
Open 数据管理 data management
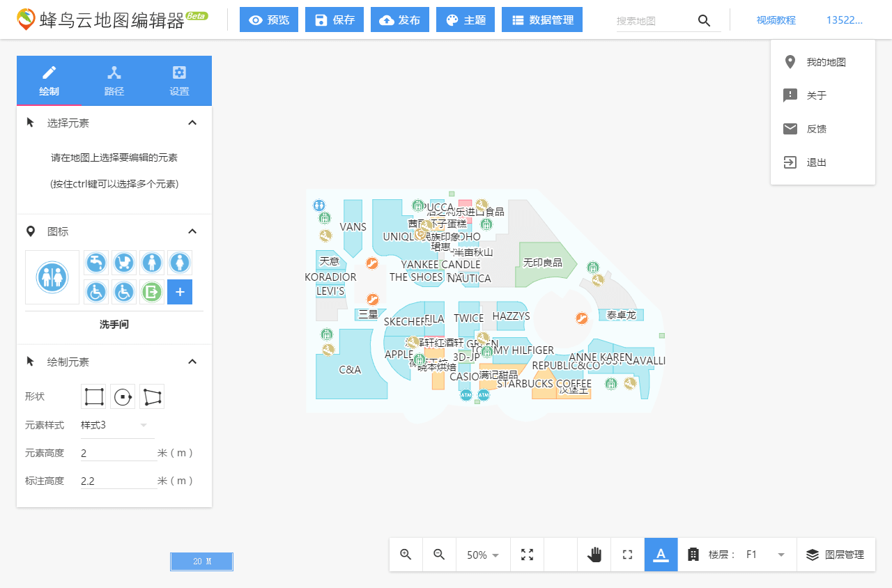pos(542,20)
